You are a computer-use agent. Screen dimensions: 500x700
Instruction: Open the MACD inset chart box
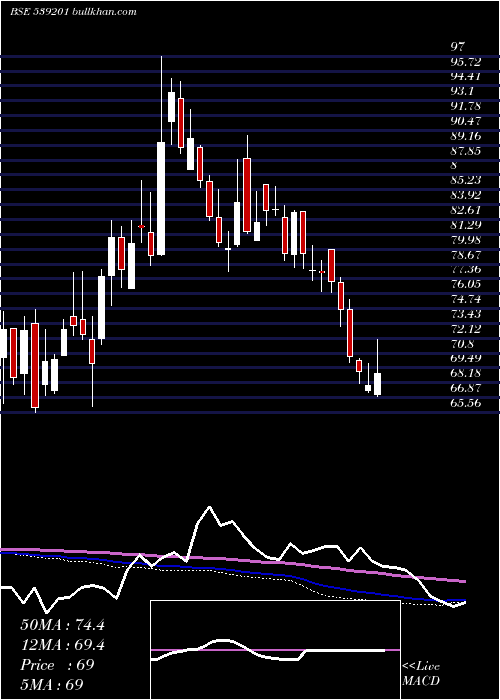275,650
